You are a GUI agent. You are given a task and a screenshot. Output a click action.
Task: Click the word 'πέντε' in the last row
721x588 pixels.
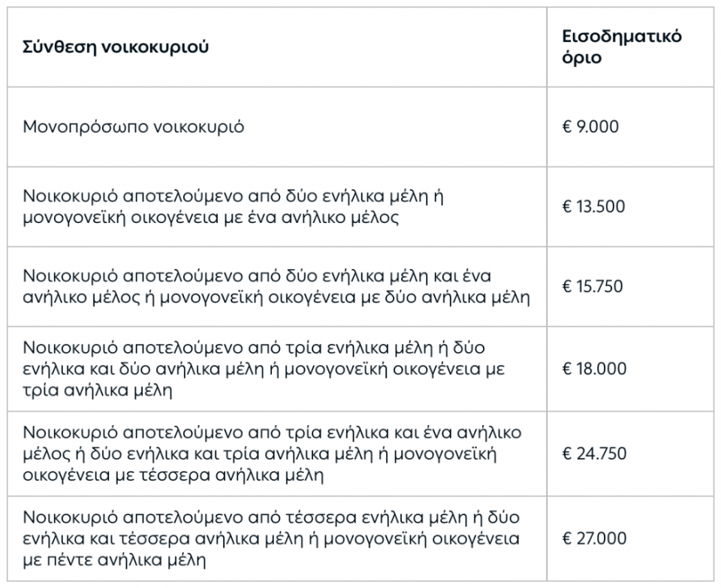coord(71,560)
